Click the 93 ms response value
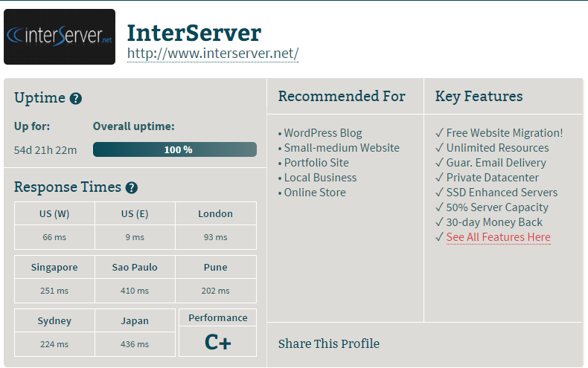588x368 pixels. pos(216,237)
